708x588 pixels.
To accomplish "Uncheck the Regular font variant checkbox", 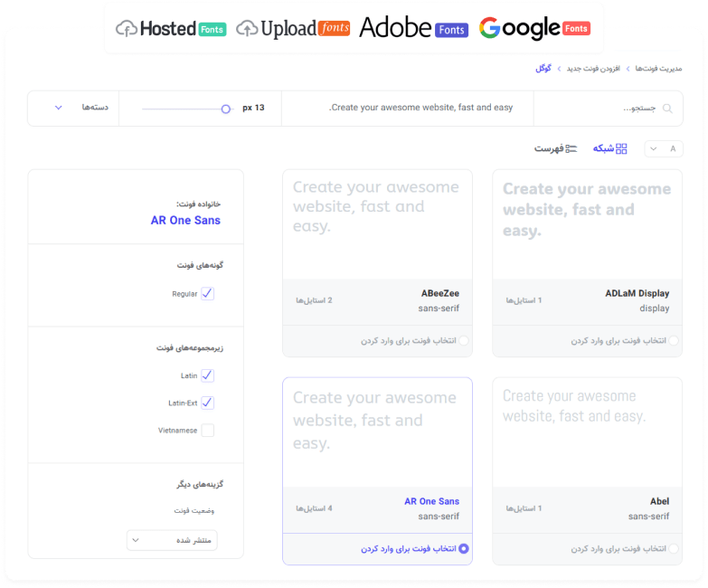I will click(208, 294).
